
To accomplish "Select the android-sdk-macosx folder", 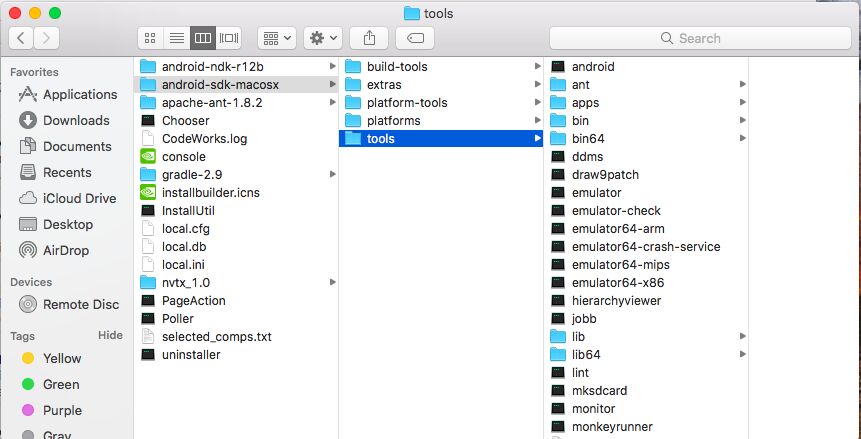I will (237, 85).
